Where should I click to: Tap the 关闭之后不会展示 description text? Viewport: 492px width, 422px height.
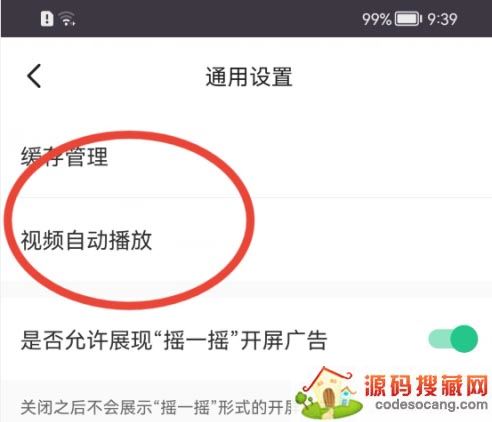pyautogui.click(x=157, y=407)
